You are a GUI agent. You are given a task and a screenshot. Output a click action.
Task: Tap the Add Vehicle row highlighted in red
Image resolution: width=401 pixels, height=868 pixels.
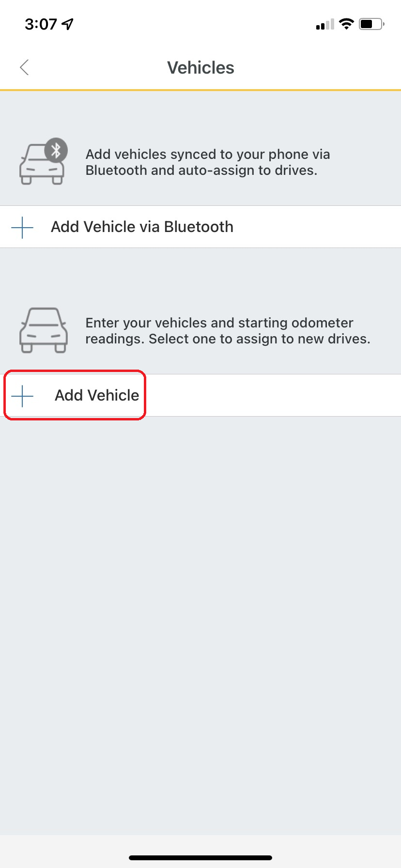click(x=74, y=395)
